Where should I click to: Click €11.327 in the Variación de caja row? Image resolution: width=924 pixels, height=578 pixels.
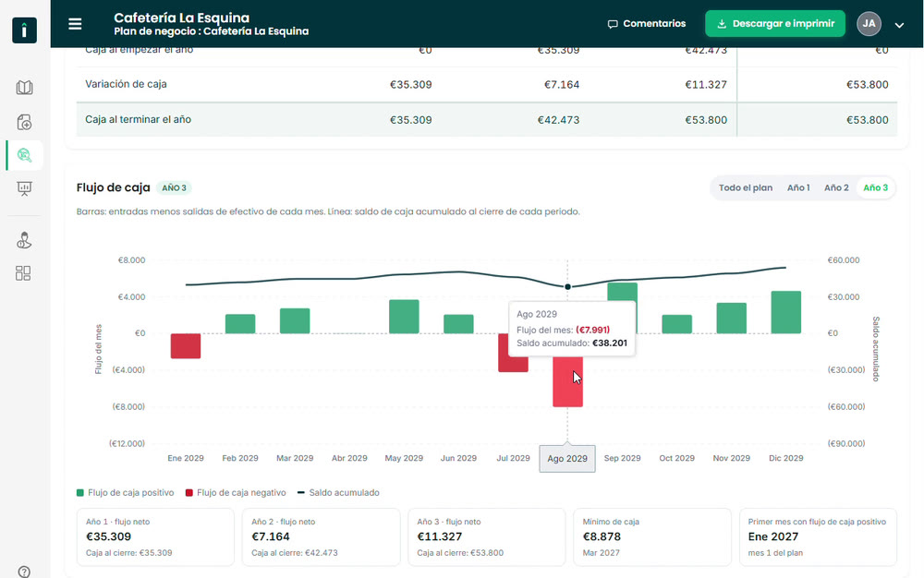706,85
